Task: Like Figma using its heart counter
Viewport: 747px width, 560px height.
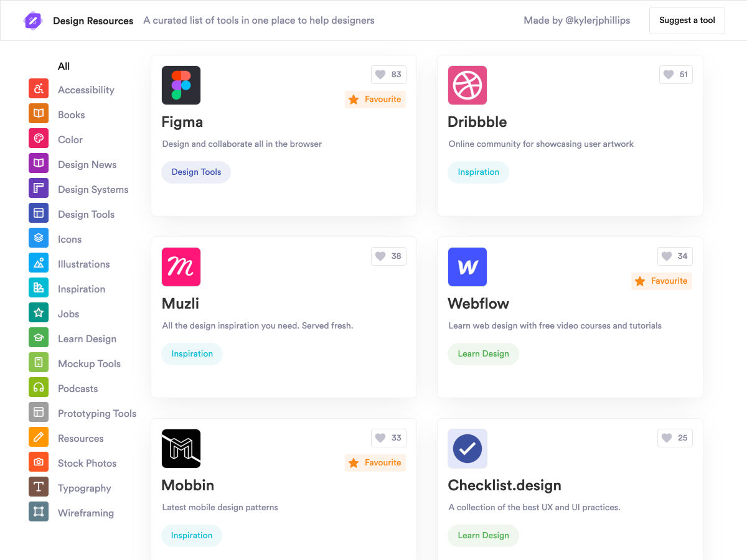Action: click(x=388, y=75)
